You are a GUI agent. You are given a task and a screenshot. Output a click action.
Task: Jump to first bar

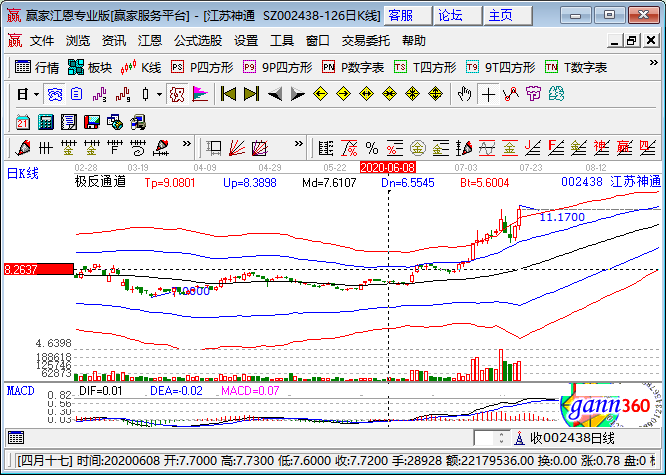click(229, 94)
